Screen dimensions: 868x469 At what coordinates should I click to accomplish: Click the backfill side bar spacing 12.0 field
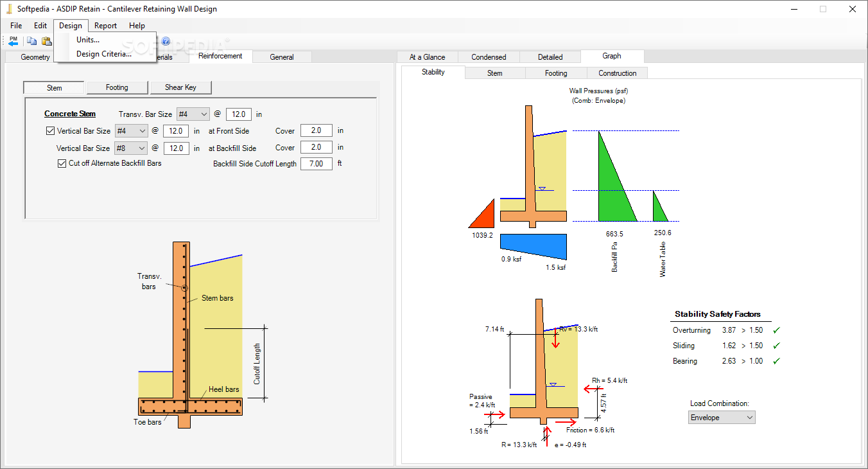tap(175, 148)
